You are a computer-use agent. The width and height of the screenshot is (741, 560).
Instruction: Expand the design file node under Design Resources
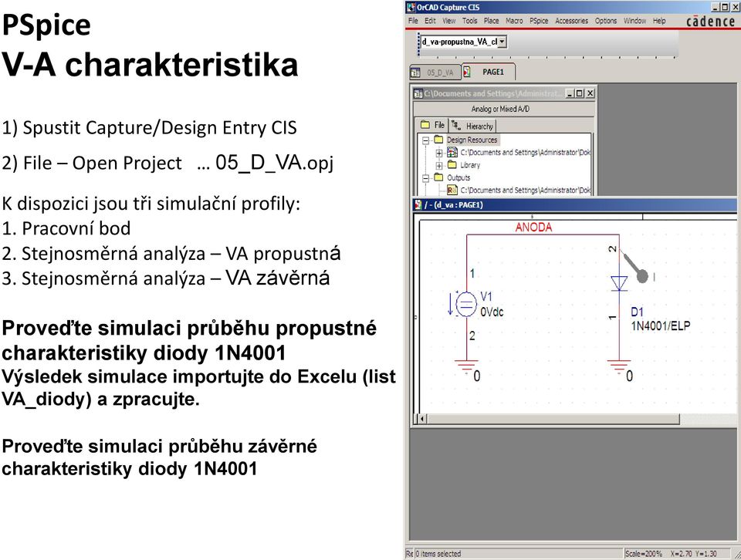click(x=439, y=153)
